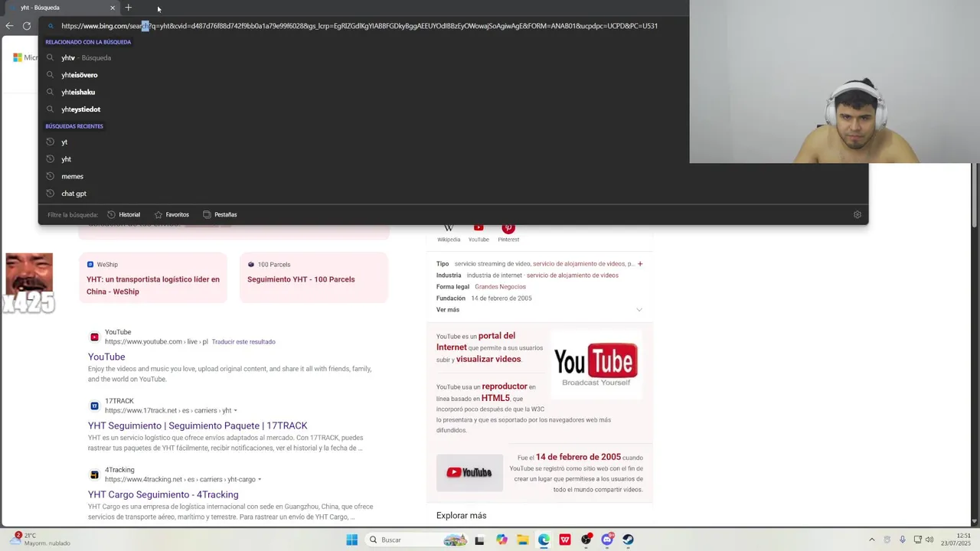Click the address bar URL field
Image resolution: width=980 pixels, height=551 pixels.
(x=360, y=26)
